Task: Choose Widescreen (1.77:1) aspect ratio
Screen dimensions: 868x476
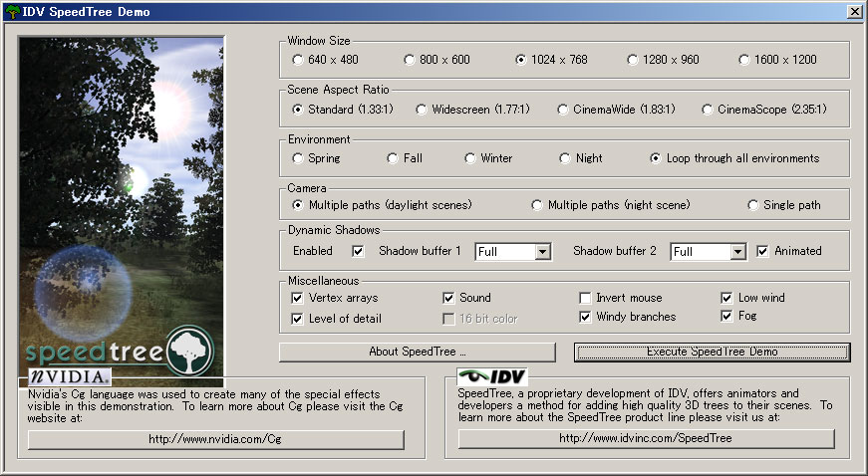Action: coord(422,110)
